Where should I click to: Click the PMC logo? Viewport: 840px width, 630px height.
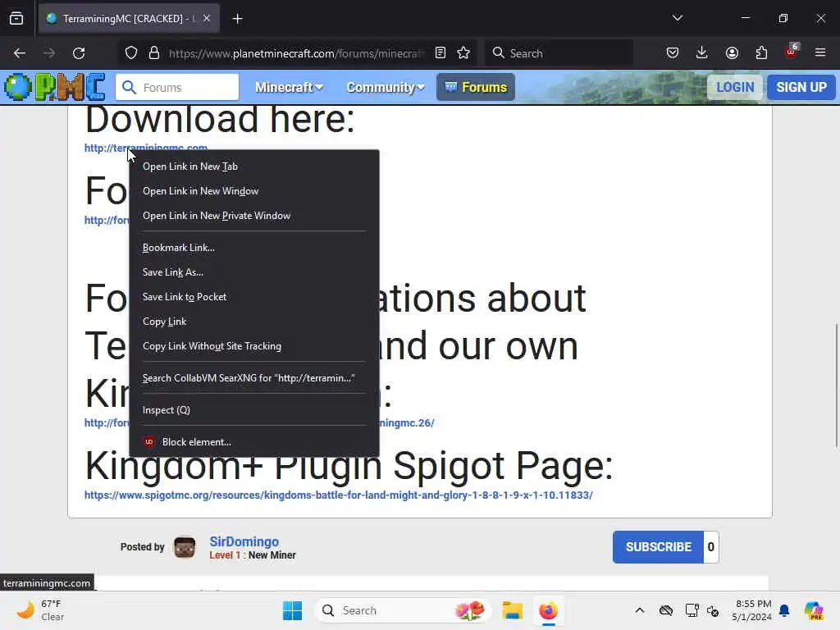coord(55,87)
